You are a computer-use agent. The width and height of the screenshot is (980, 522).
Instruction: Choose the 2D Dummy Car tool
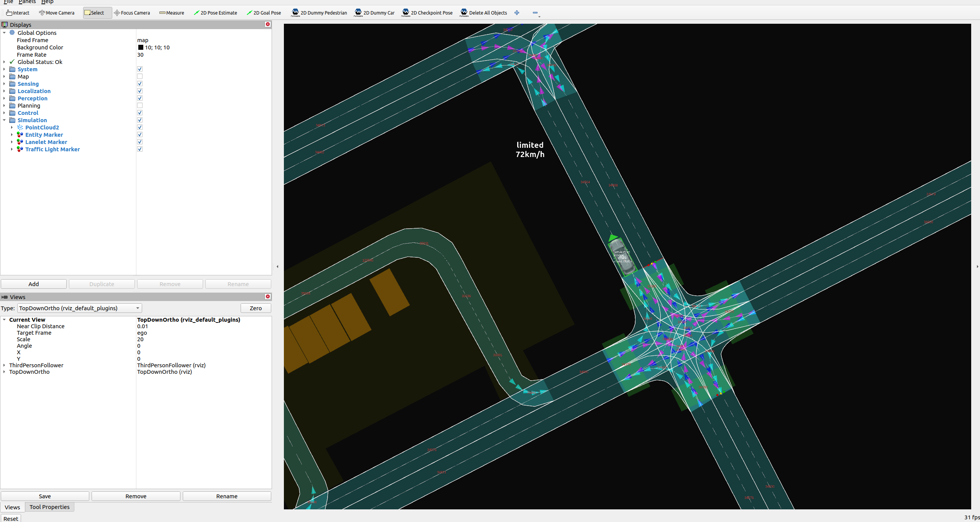(x=374, y=13)
